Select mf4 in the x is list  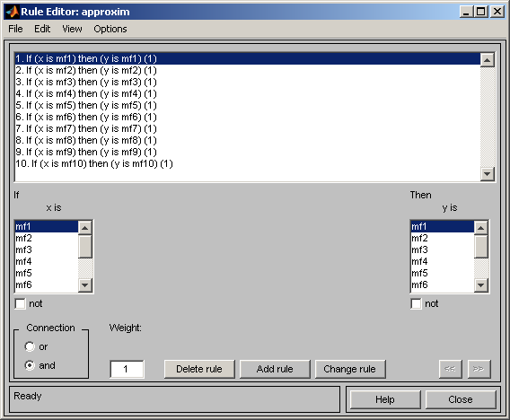pyautogui.click(x=47, y=262)
